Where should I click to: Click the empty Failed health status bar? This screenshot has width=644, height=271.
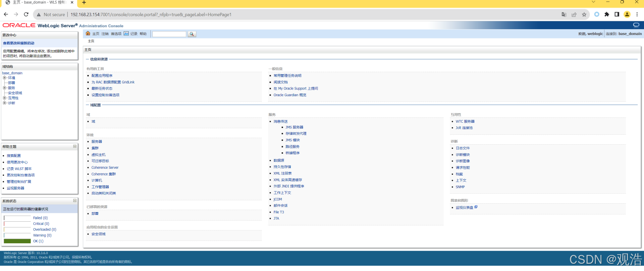click(x=17, y=218)
